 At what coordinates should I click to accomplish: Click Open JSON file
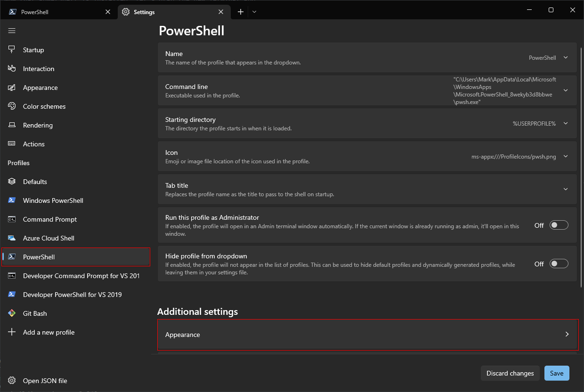pos(75,381)
